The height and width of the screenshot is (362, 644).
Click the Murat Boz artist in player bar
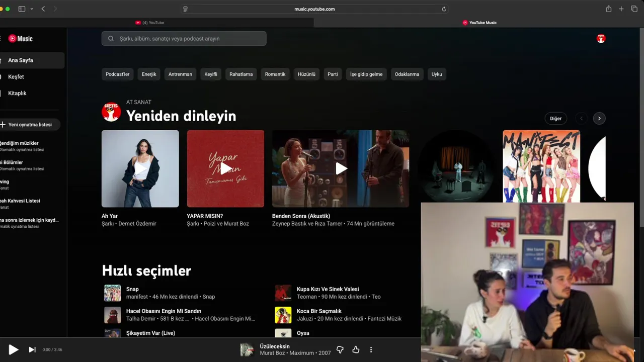tap(272, 353)
